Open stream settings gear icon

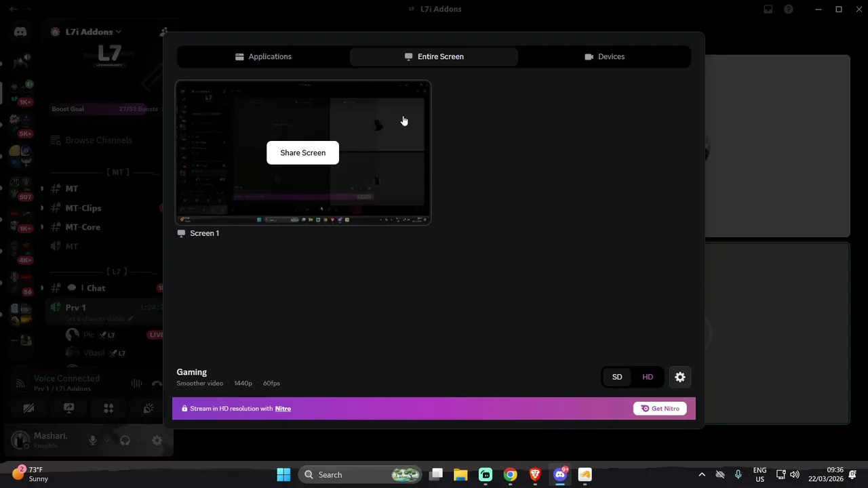(680, 377)
